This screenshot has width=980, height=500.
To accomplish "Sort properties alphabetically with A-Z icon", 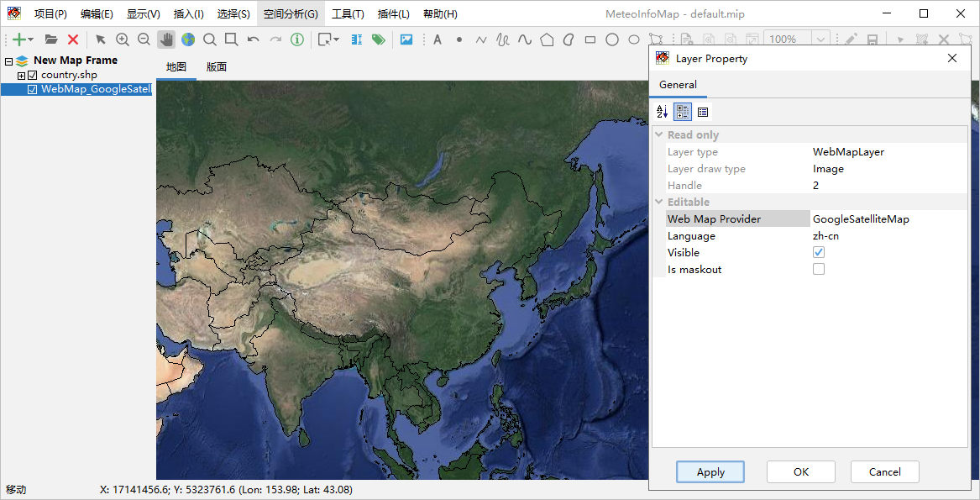I will coord(662,112).
